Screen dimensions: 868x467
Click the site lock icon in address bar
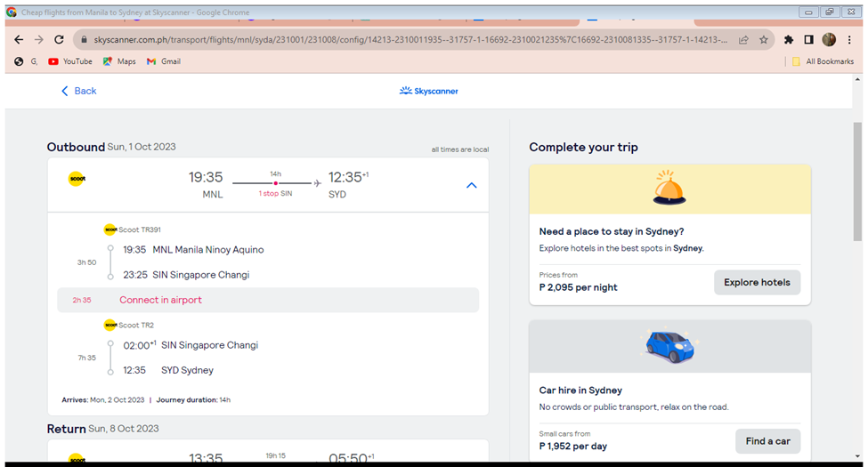coord(85,40)
